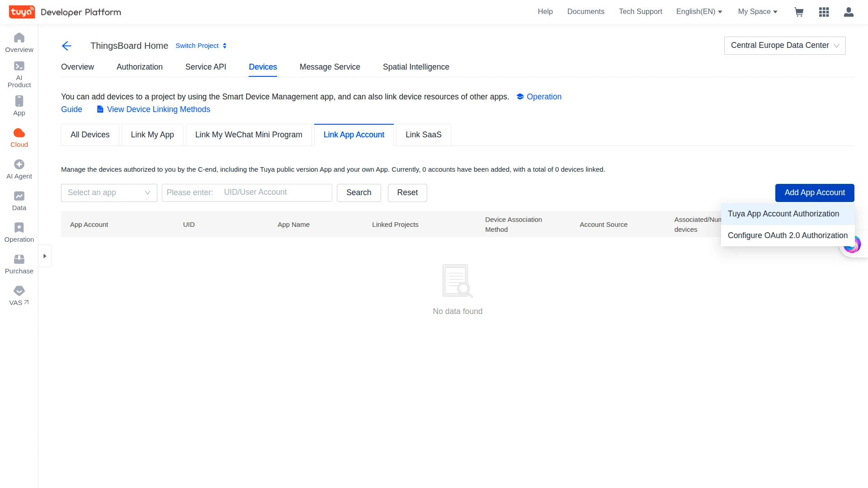
Task: Open the Central Europe Data Center dropdown
Action: [x=785, y=46]
